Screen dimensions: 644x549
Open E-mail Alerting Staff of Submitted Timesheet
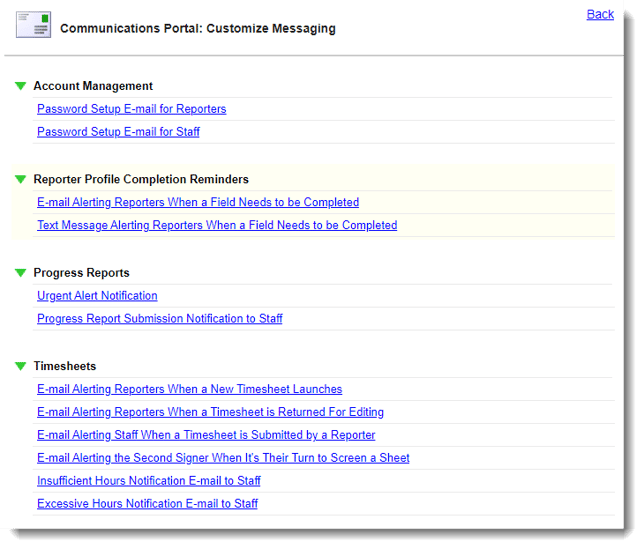(206, 435)
